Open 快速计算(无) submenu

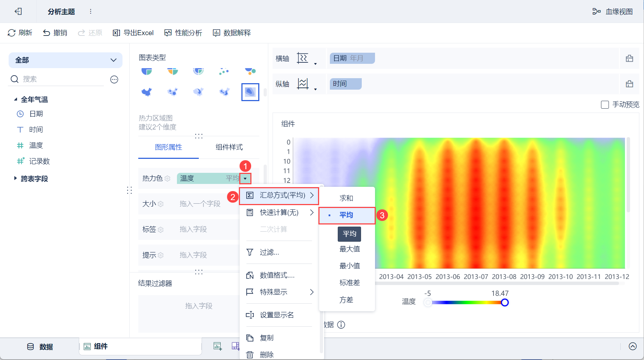279,213
